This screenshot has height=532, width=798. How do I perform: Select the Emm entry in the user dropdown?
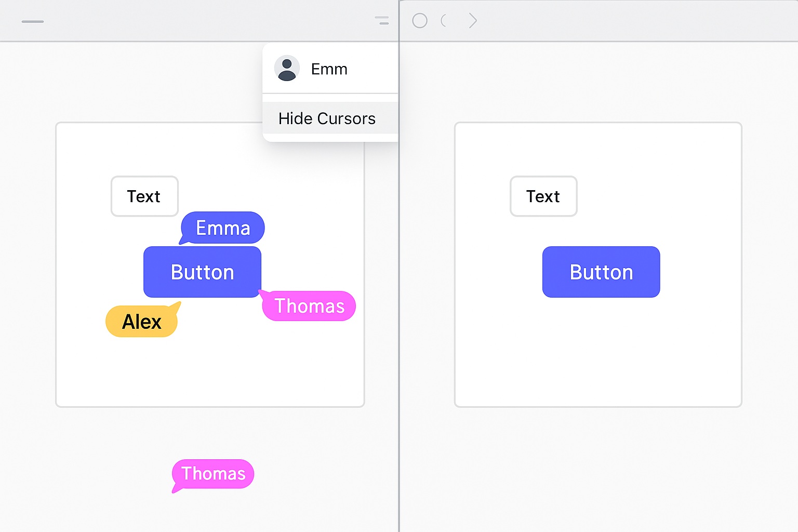click(329, 69)
